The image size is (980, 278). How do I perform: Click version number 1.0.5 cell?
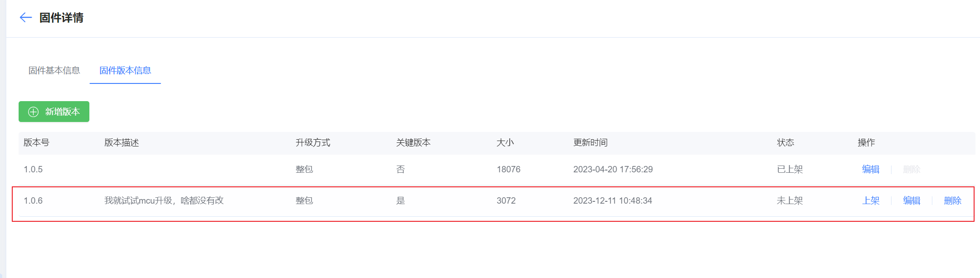pyautogui.click(x=33, y=169)
